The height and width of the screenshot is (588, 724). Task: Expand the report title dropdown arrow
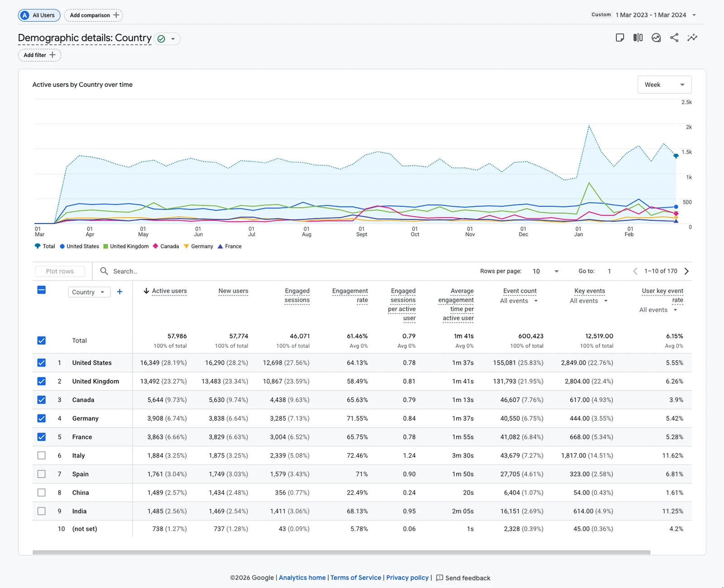pos(173,39)
